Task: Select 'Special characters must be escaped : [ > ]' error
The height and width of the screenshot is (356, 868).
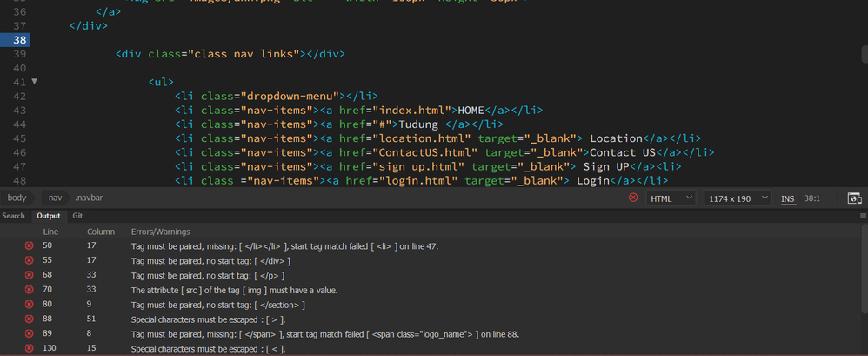Action: tap(209, 320)
